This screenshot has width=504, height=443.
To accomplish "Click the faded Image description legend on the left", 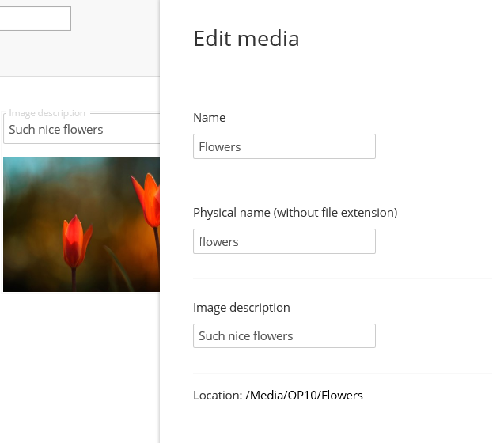I will [x=47, y=113].
